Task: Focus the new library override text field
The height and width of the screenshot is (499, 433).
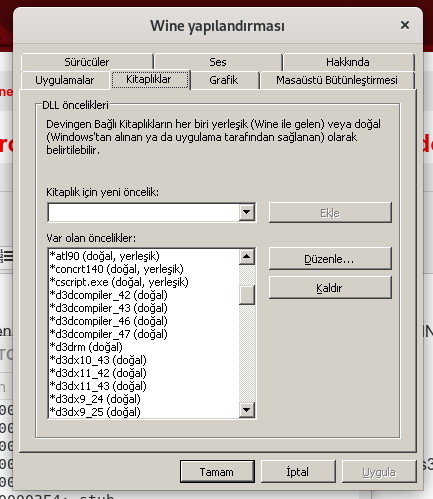Action: (144, 212)
